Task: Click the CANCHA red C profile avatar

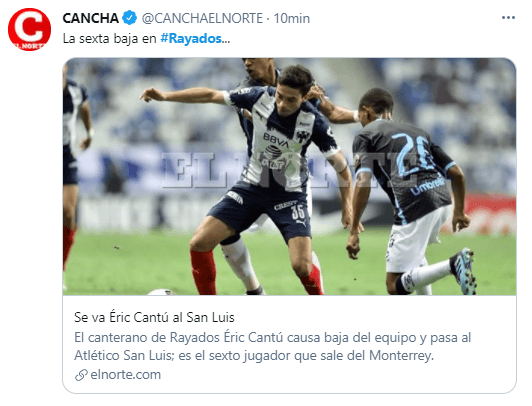Action: click(30, 30)
